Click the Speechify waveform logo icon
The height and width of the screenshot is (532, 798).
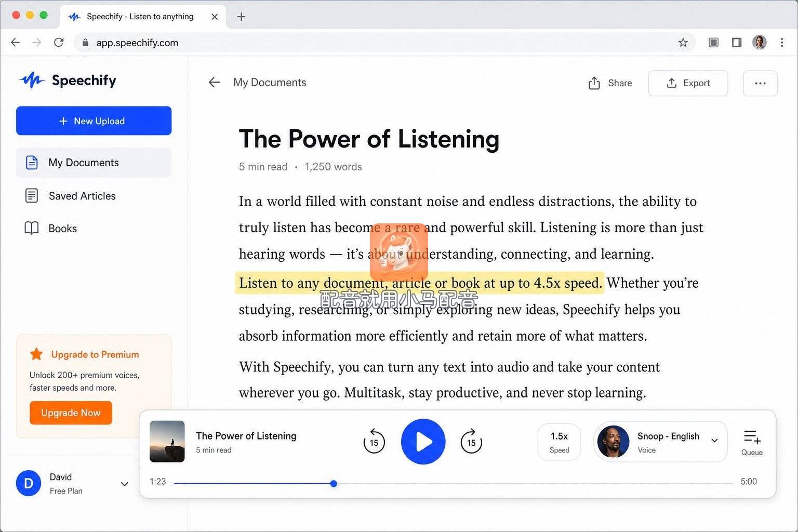coord(32,80)
